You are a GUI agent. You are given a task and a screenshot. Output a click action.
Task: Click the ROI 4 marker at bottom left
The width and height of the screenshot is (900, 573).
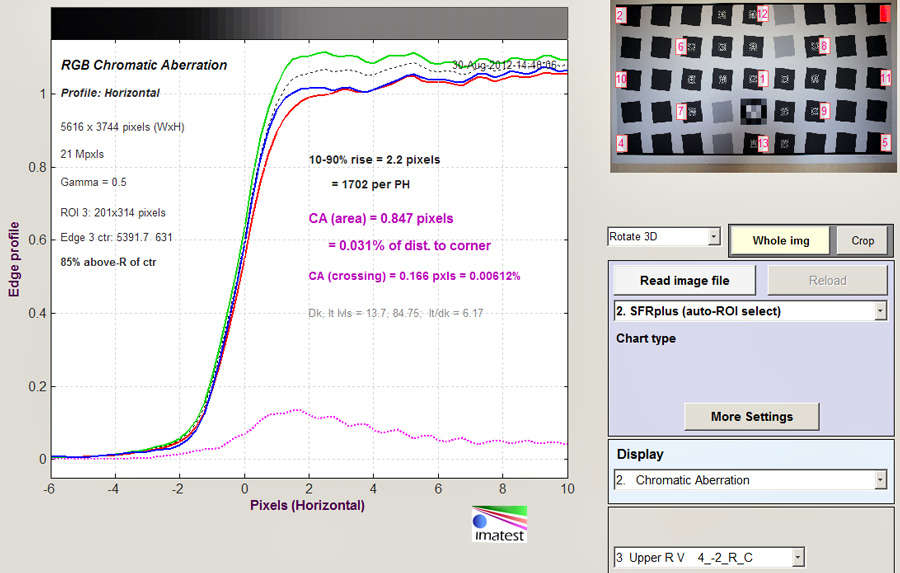coord(621,143)
